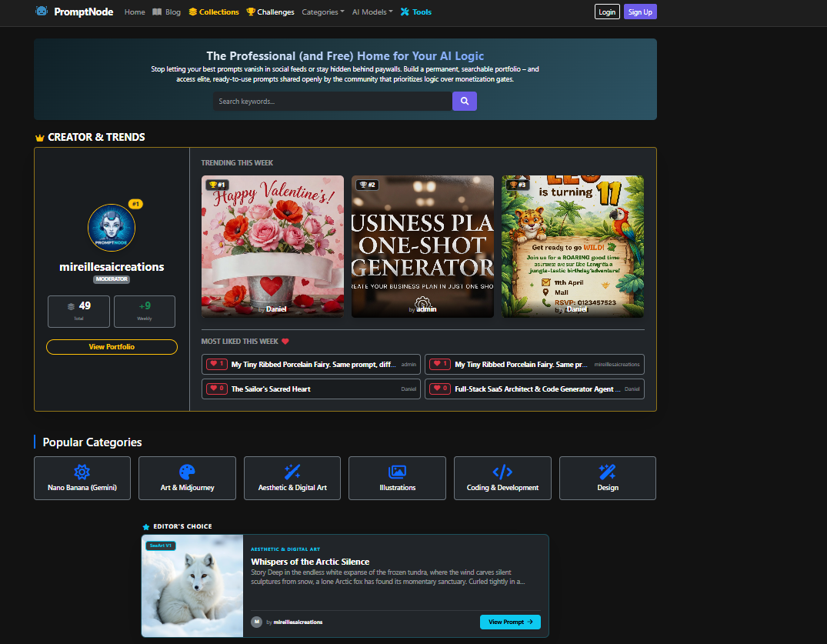The width and height of the screenshot is (827, 644).
Task: Click the search magnifier button
Action: point(465,101)
